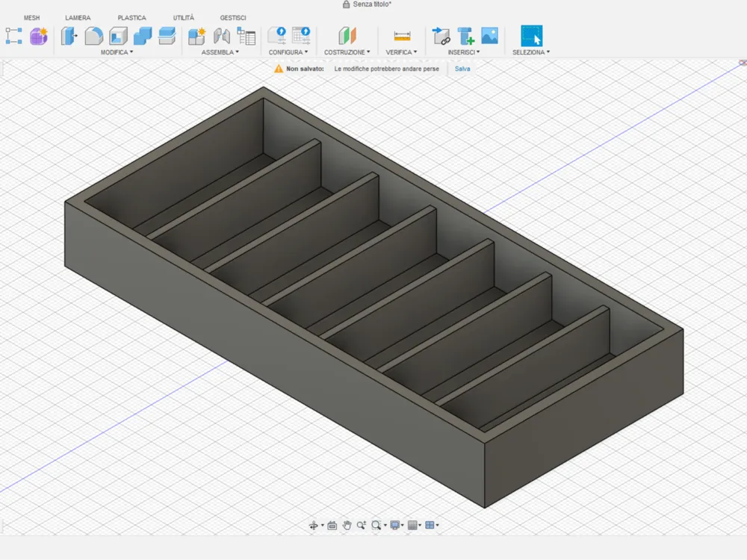Open the New Component icon
The width and height of the screenshot is (747, 560).
(196, 36)
